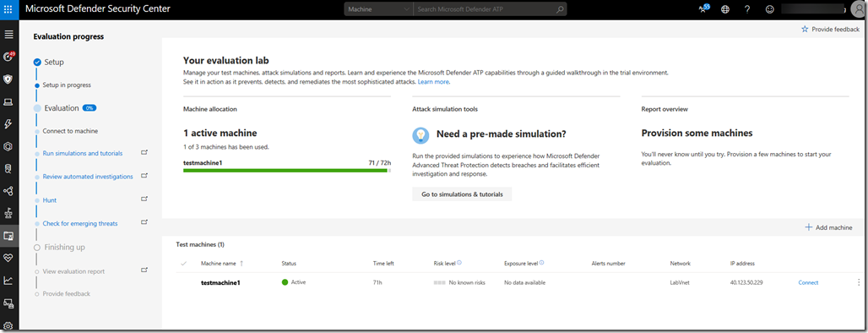Open the question mark help icon

[747, 9]
